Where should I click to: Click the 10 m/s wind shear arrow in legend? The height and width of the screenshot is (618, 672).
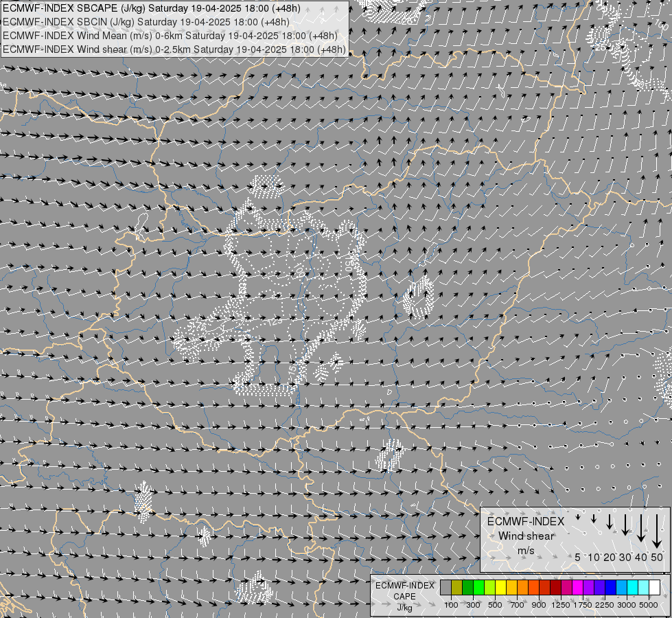[594, 519]
